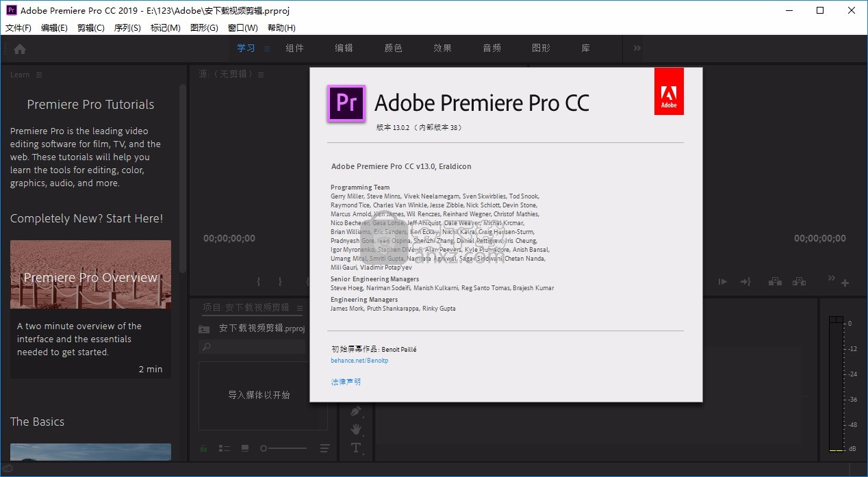868x477 pixels.
Task: Open The Basics tutorial thumbnail
Action: pos(90,452)
